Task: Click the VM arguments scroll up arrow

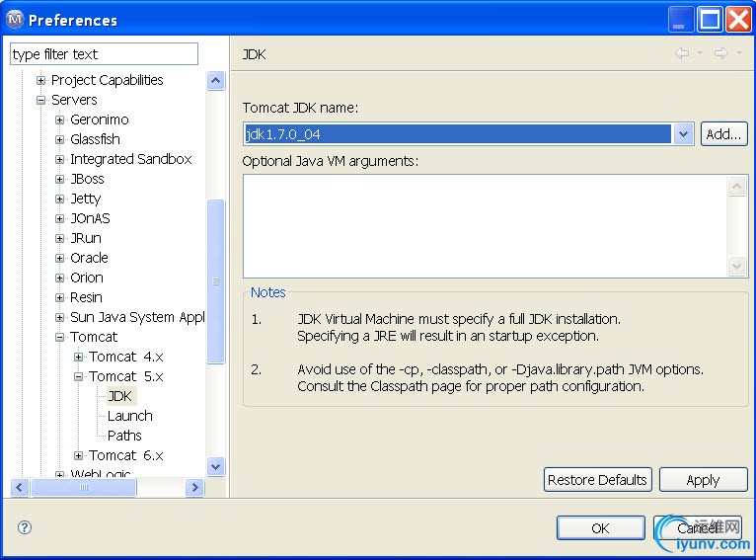Action: (736, 187)
